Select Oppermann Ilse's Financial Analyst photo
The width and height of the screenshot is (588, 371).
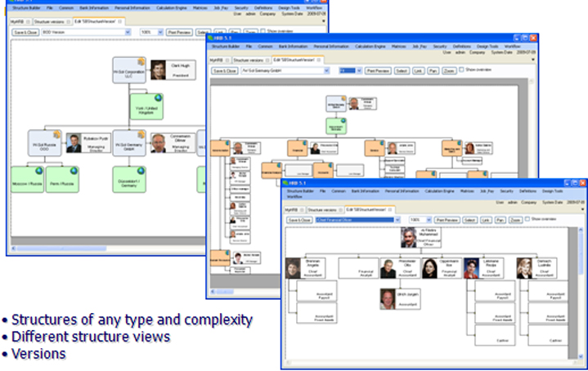pos(429,268)
